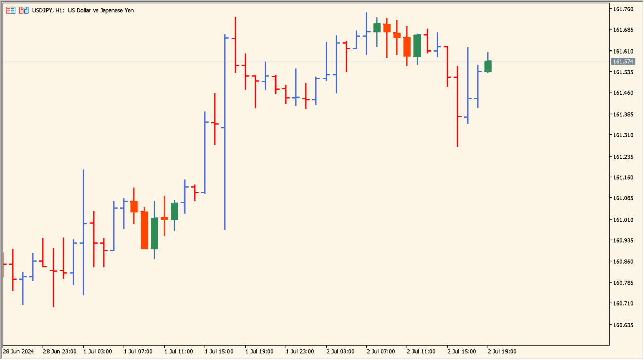Click the 1 Jul 03:00 time label
This screenshot has width=644, height=360.
click(98, 352)
